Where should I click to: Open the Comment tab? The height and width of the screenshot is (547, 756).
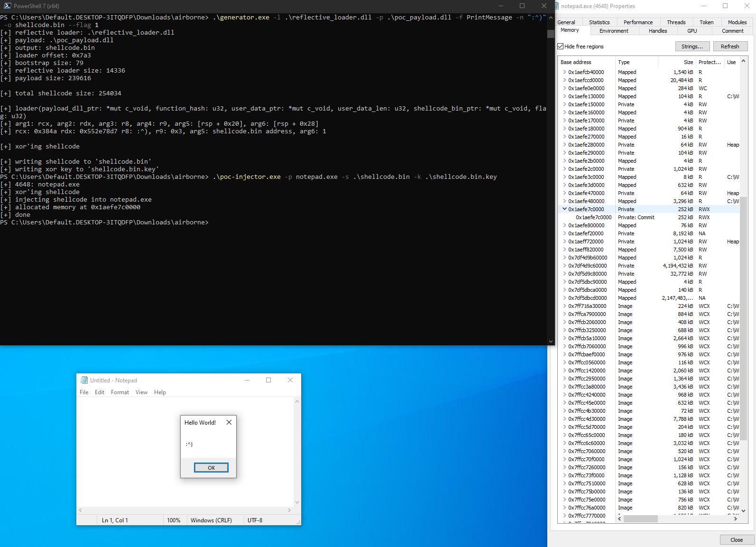(x=733, y=31)
